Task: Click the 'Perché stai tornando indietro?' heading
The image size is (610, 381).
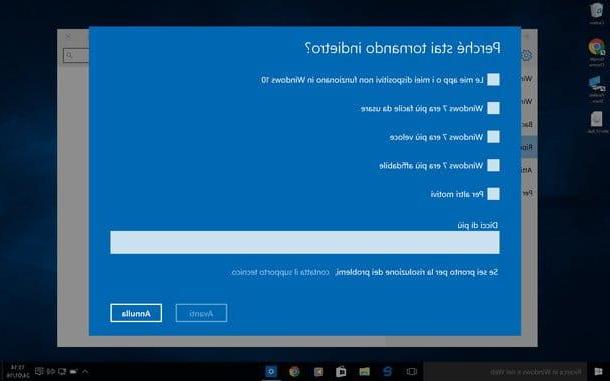Action: pyautogui.click(x=402, y=48)
